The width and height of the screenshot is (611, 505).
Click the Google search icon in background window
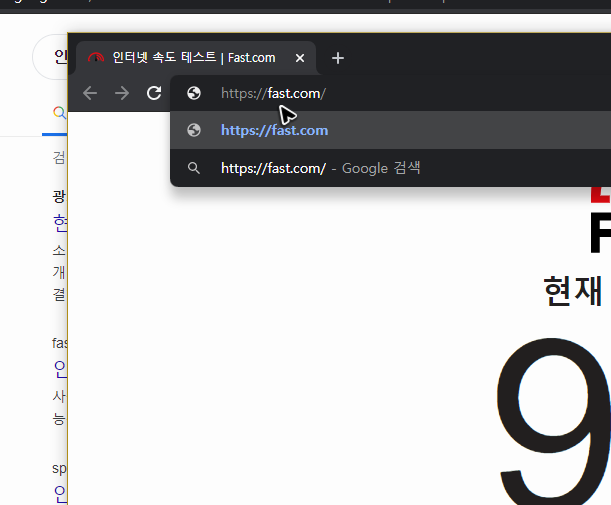tap(60, 113)
